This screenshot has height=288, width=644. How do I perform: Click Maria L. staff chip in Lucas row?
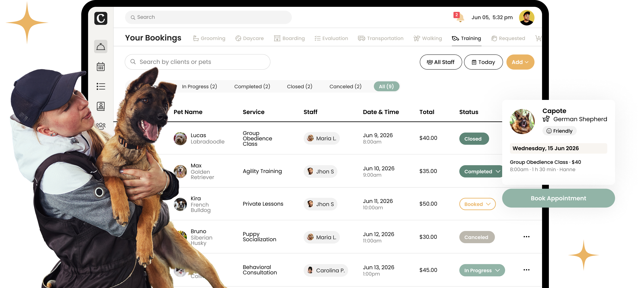[321, 138]
